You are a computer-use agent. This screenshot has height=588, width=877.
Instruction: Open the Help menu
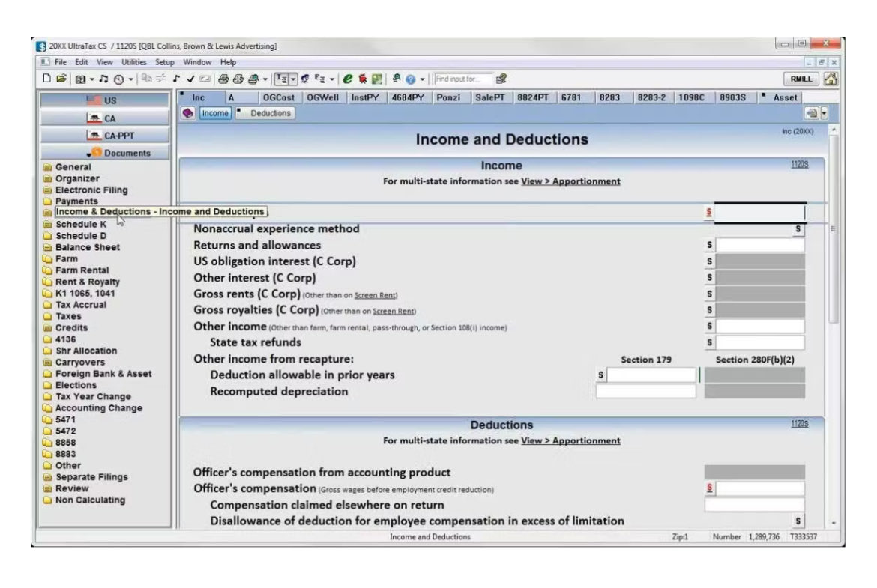click(228, 62)
